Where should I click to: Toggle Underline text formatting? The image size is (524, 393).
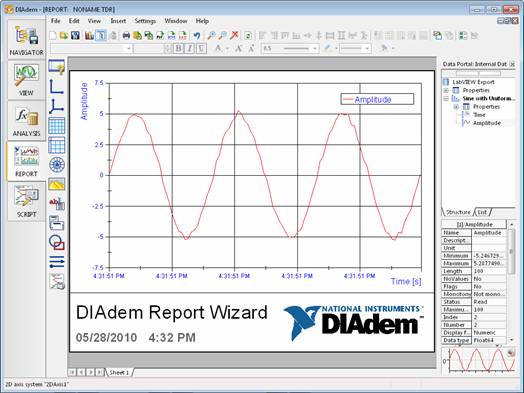pos(201,48)
